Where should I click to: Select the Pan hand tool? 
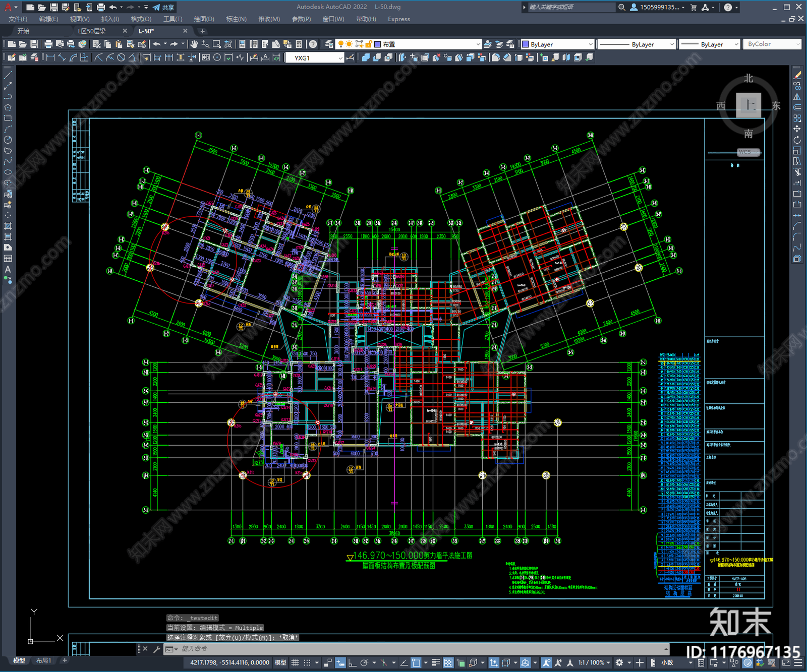coord(194,44)
